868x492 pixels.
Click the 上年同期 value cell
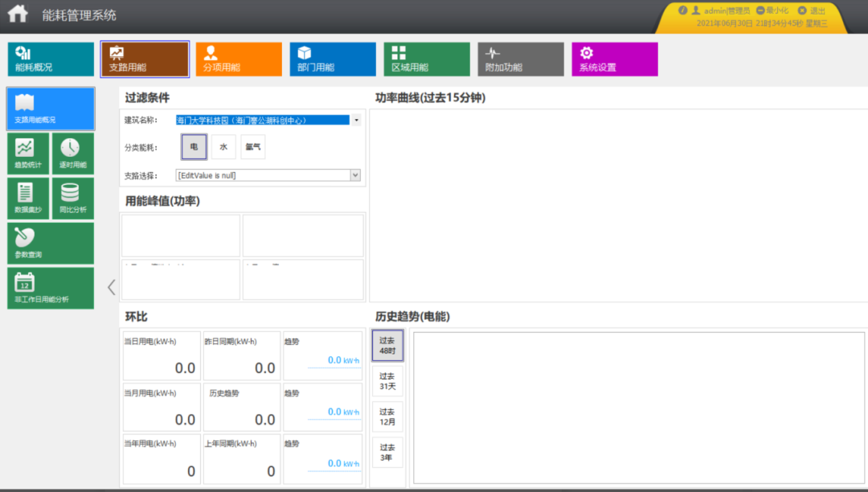click(242, 459)
